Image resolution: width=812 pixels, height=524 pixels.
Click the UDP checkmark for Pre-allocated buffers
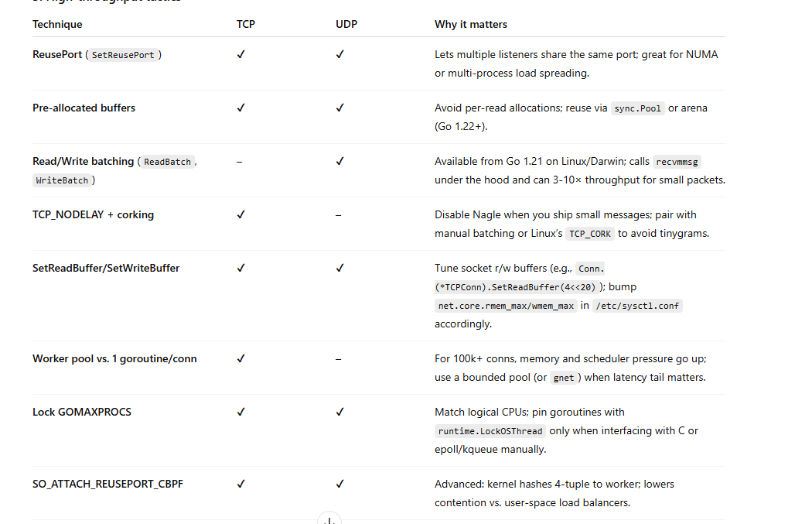(339, 108)
